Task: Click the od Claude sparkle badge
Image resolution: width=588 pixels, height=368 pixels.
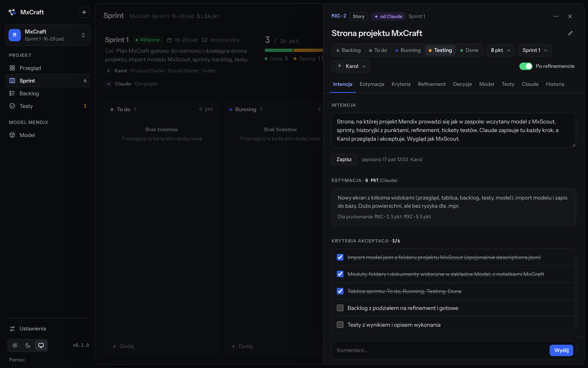Action: pos(388,16)
